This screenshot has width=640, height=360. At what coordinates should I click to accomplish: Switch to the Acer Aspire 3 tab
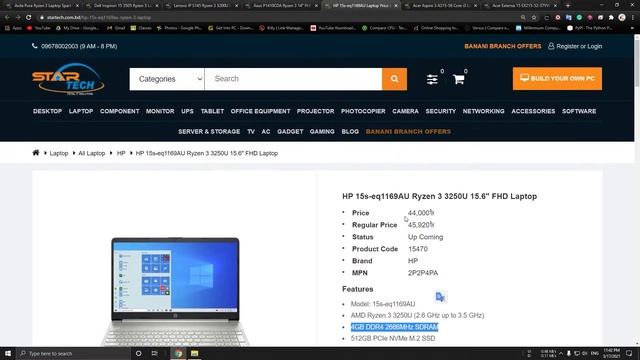(441, 6)
